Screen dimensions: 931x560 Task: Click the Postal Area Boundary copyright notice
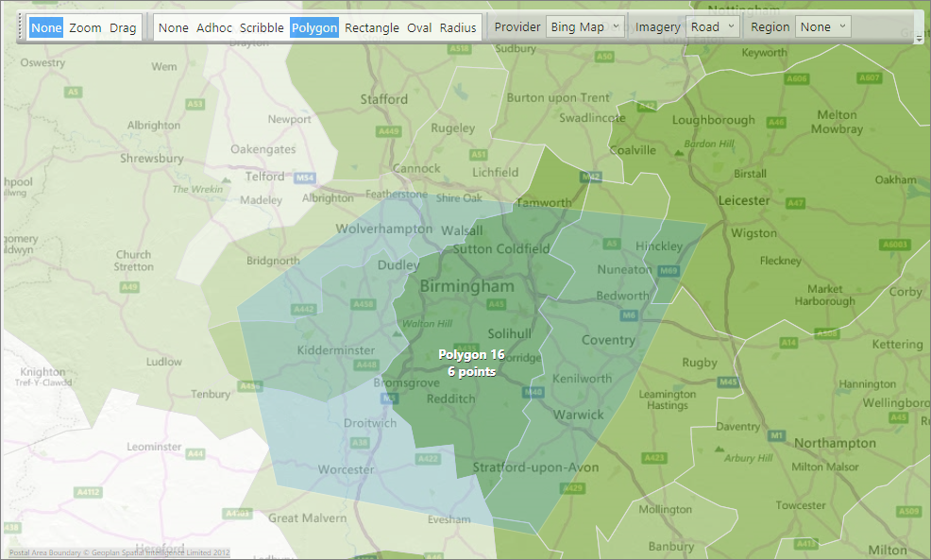click(x=119, y=552)
